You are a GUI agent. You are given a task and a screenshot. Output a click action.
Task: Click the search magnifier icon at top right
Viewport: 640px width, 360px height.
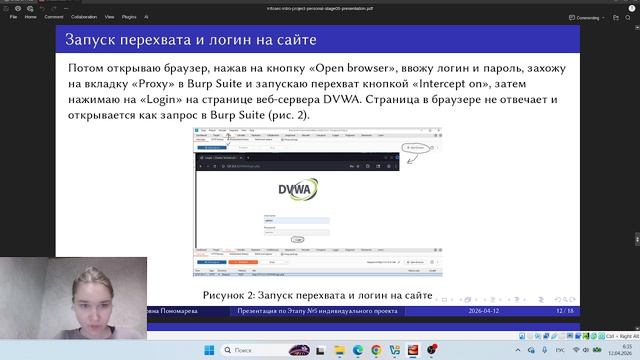(628, 18)
